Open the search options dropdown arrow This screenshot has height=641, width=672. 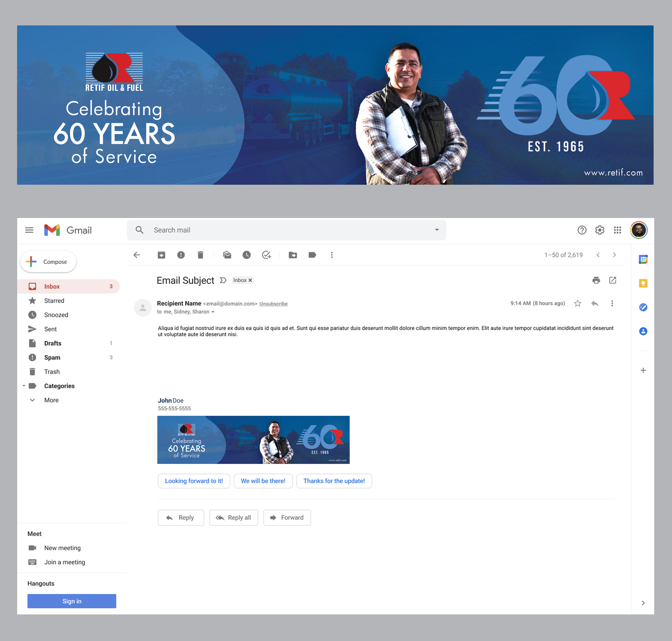click(x=437, y=230)
